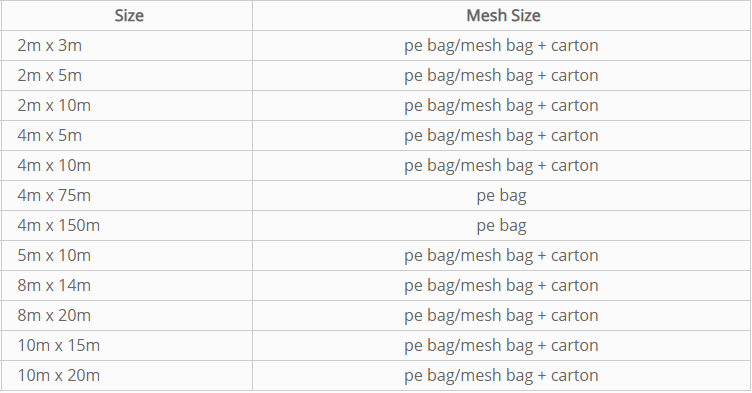
Task: Select the 4m x 75m size cell
Action: (127, 196)
